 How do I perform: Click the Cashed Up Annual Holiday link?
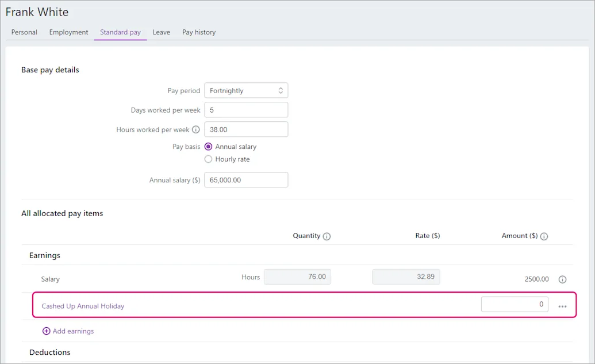click(83, 306)
